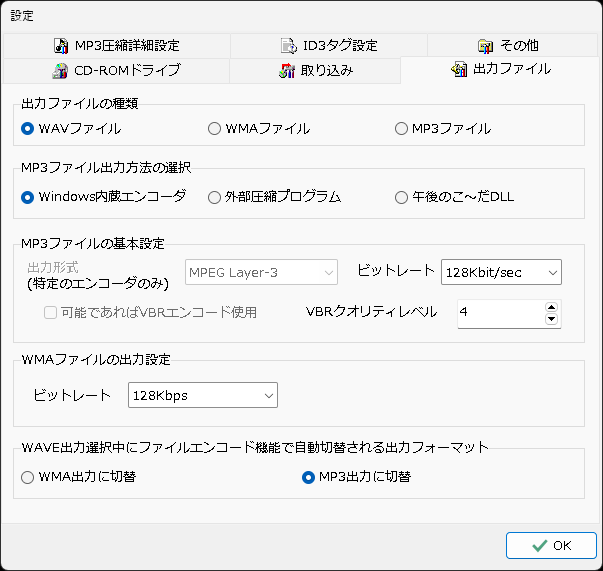Toggle 可能であればVBRエンコード使用 checkbox
Screen dimensions: 603x571
[x=150, y=312]
